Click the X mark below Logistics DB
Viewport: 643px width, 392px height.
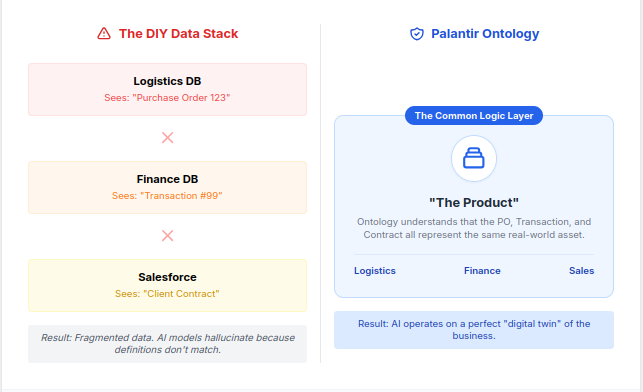pyautogui.click(x=167, y=138)
